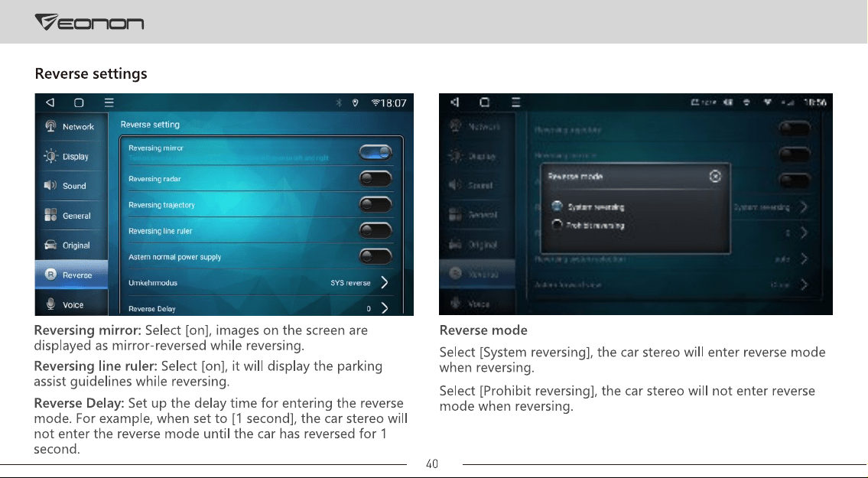Click chevron beside System reversing value, right screenshot
This screenshot has height=478, width=868.
(x=804, y=207)
